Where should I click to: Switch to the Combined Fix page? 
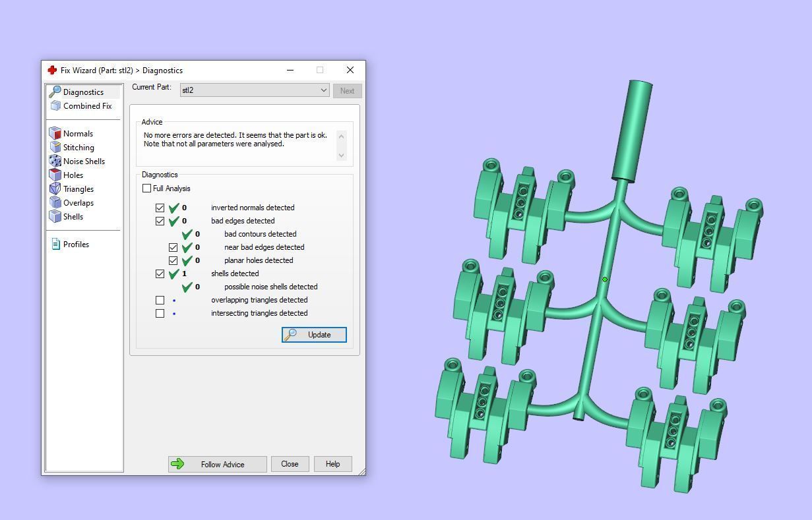pos(87,106)
